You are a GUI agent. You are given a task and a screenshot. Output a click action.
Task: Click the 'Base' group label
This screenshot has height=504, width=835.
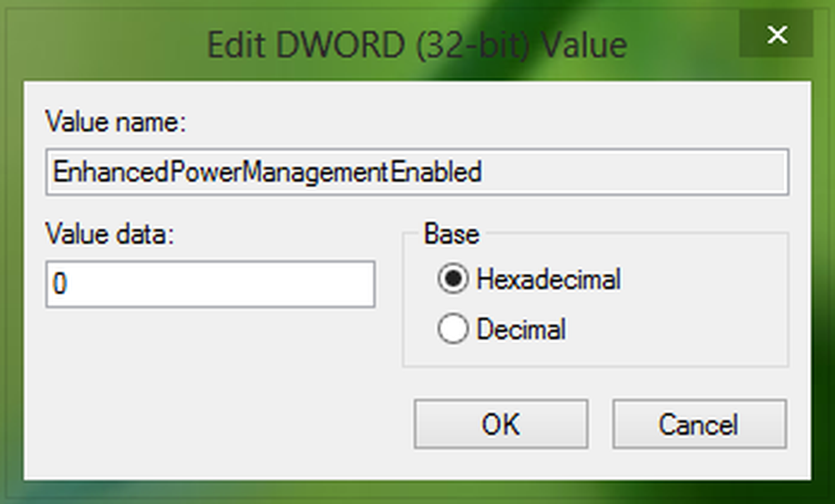click(x=452, y=234)
